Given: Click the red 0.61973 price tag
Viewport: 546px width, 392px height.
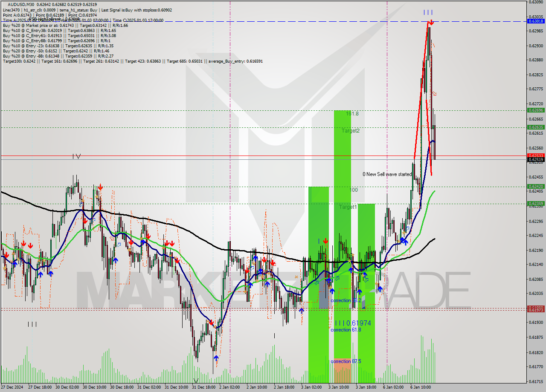Looking at the screenshot, I should point(536,310).
